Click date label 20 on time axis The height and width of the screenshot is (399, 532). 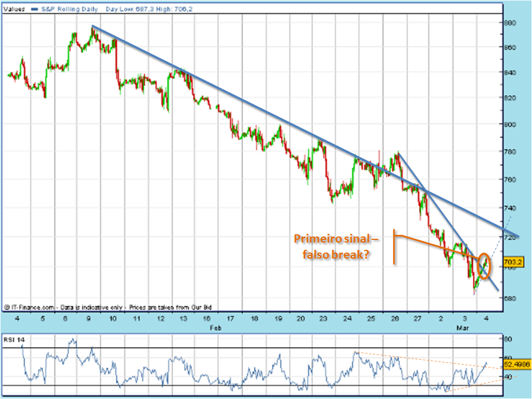[301, 319]
